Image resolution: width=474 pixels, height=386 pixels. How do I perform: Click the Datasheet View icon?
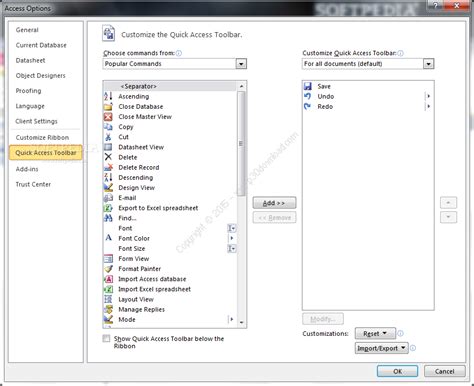[x=108, y=147]
